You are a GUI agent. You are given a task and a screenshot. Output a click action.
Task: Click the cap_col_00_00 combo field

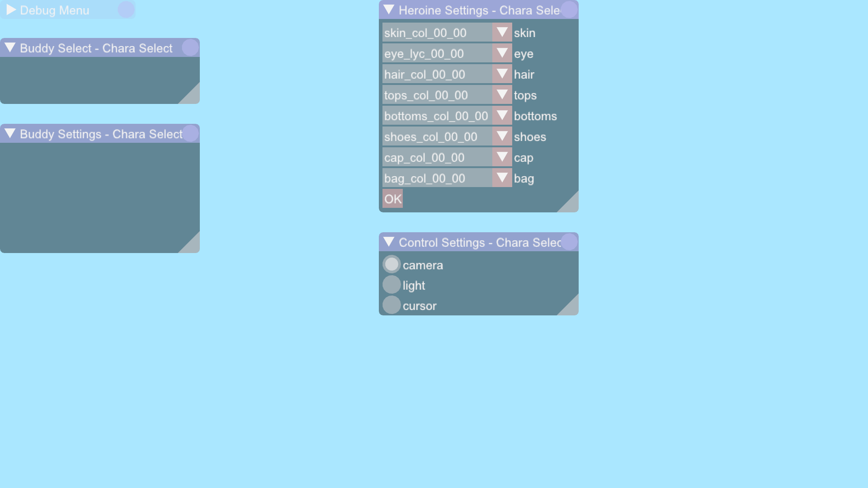click(x=438, y=157)
